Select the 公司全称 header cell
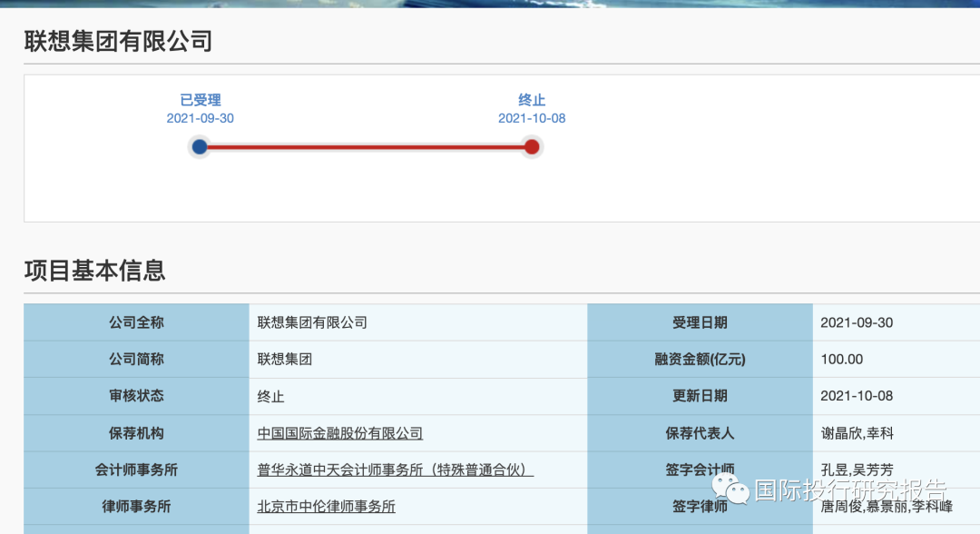980x534 pixels. pos(136,322)
